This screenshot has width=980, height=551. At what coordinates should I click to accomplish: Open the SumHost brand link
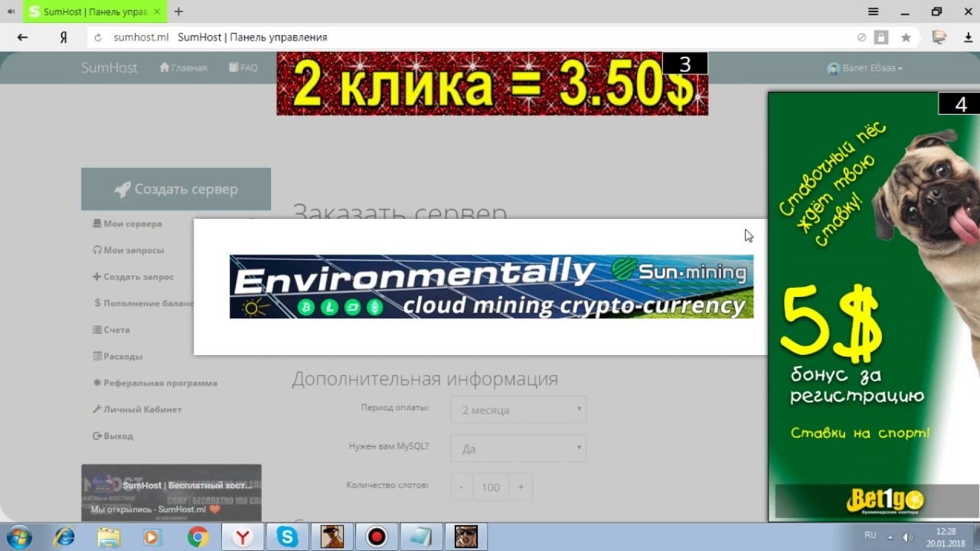click(109, 67)
